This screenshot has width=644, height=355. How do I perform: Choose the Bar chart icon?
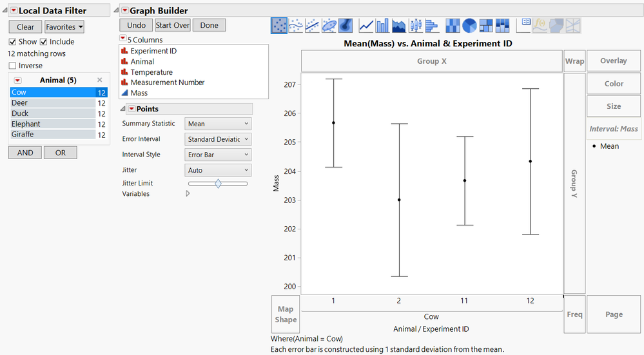382,25
